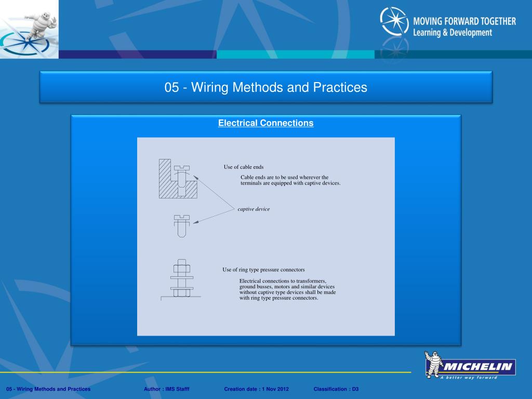Image resolution: width=532 pixels, height=399 pixels.
Task: Select 'Use of ring type pressure connectors' heading
Action: tap(263, 270)
